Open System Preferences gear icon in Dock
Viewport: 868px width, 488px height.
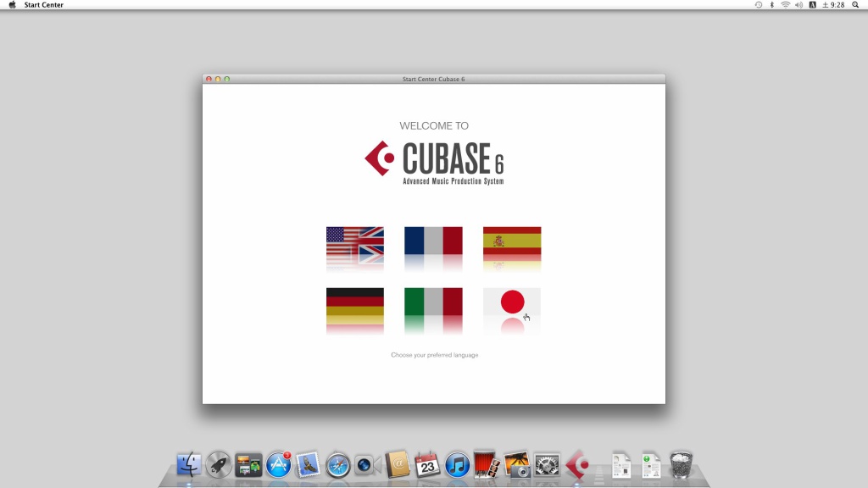point(547,465)
